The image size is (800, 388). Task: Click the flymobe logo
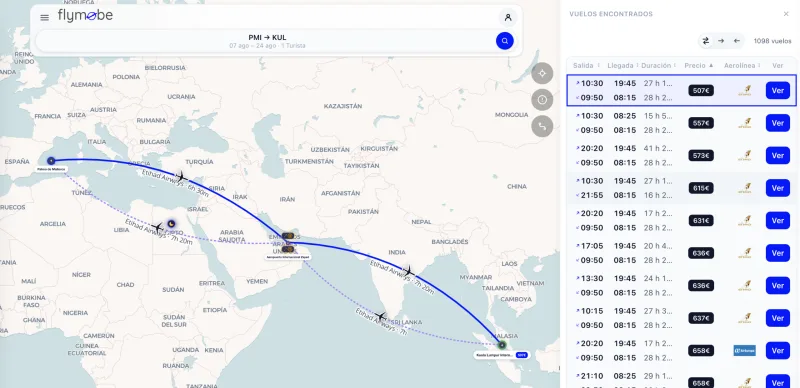pos(85,16)
